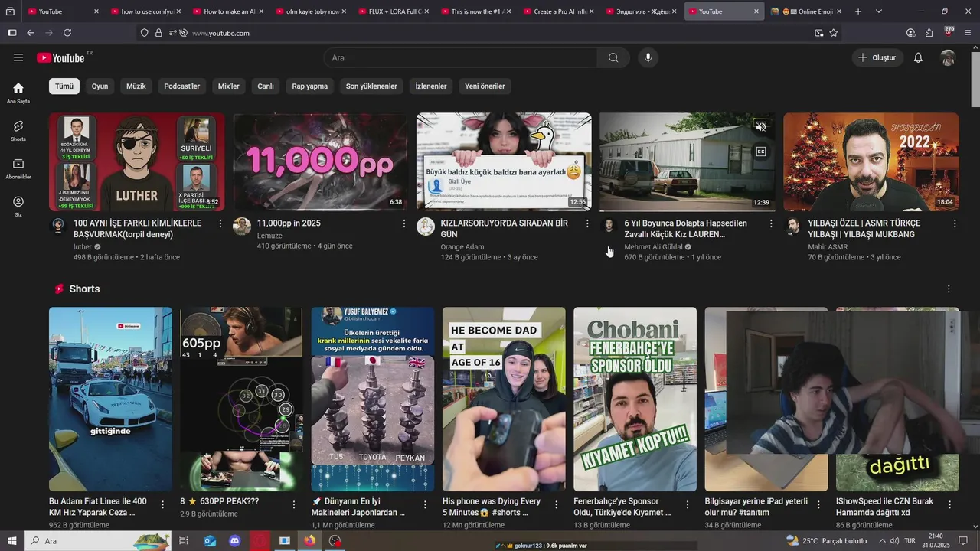Image resolution: width=980 pixels, height=551 pixels.
Task: Unmute the Lauren video preview
Action: [x=761, y=127]
